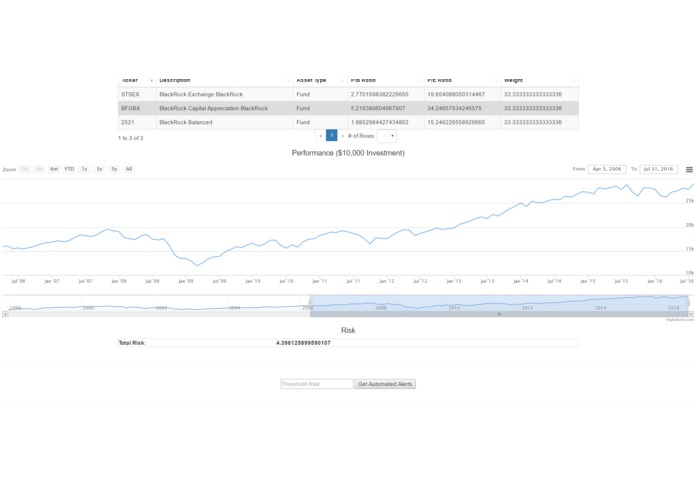Click Get Automated Alerts button

[x=385, y=384]
